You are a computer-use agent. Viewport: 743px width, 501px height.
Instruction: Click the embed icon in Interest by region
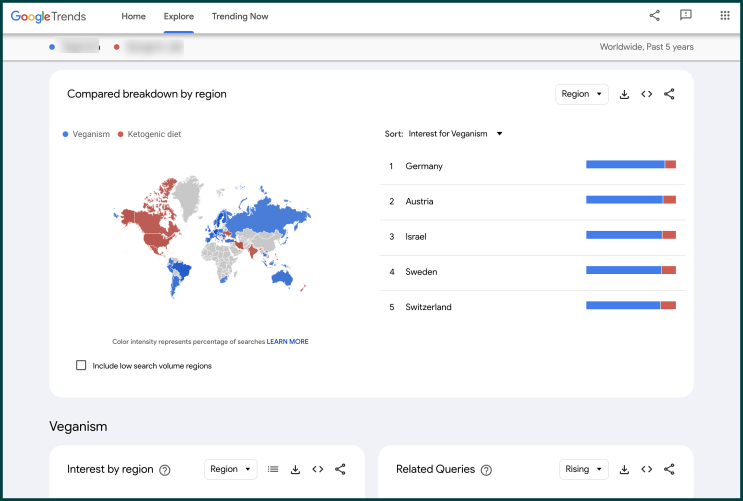317,469
